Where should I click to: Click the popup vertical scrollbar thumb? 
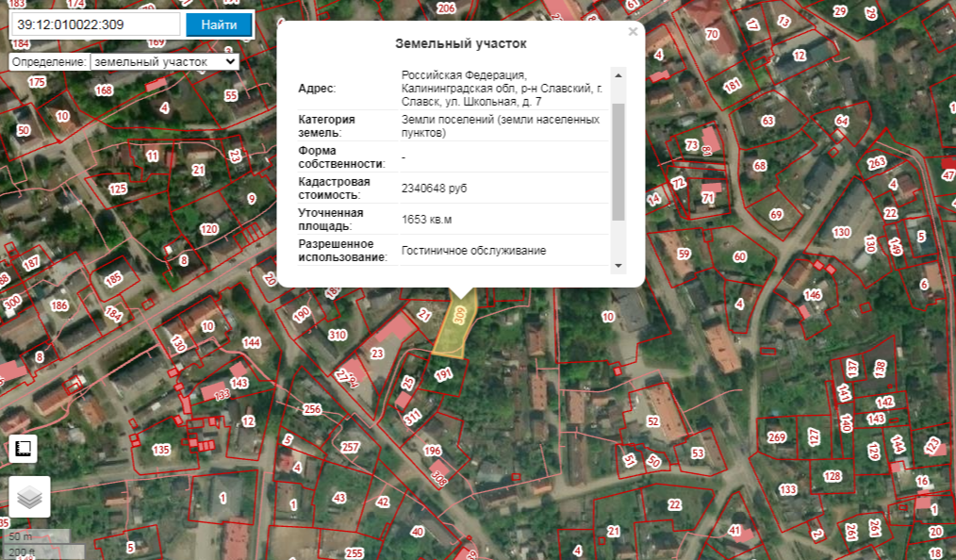click(618, 160)
